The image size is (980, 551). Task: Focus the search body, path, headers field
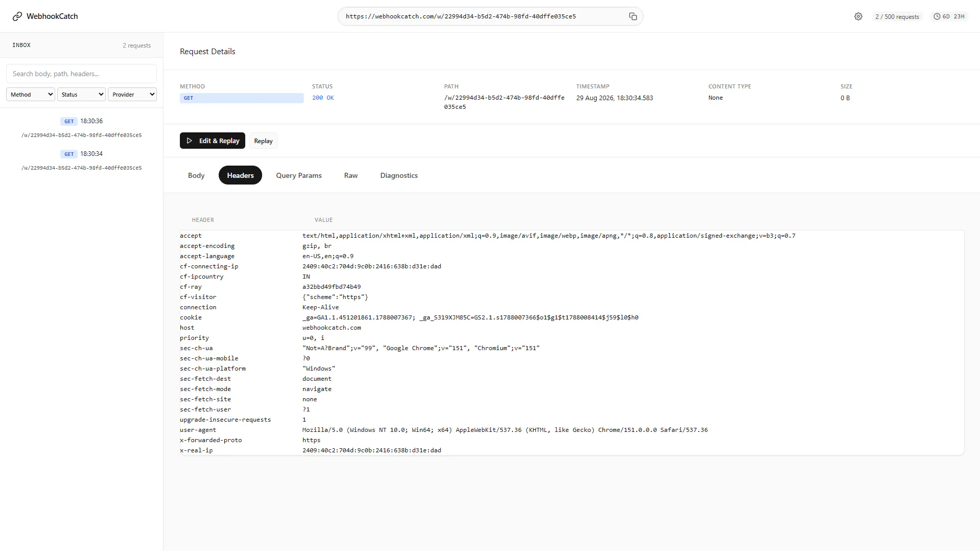[82, 74]
